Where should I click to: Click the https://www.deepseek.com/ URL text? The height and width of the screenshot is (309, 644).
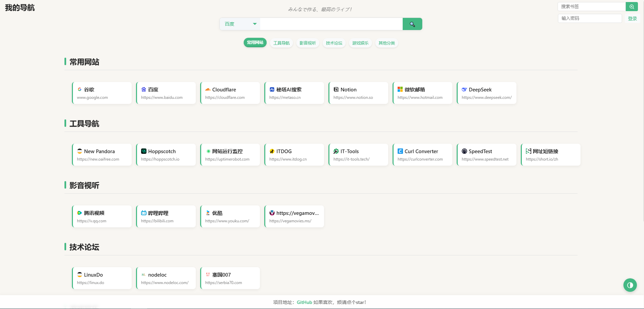[487, 97]
